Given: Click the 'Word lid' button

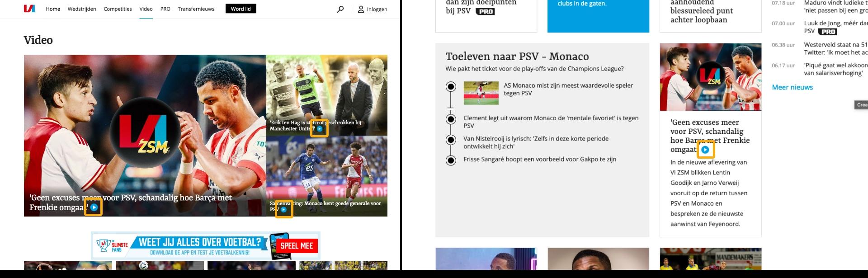Looking at the screenshot, I should click(x=241, y=9).
